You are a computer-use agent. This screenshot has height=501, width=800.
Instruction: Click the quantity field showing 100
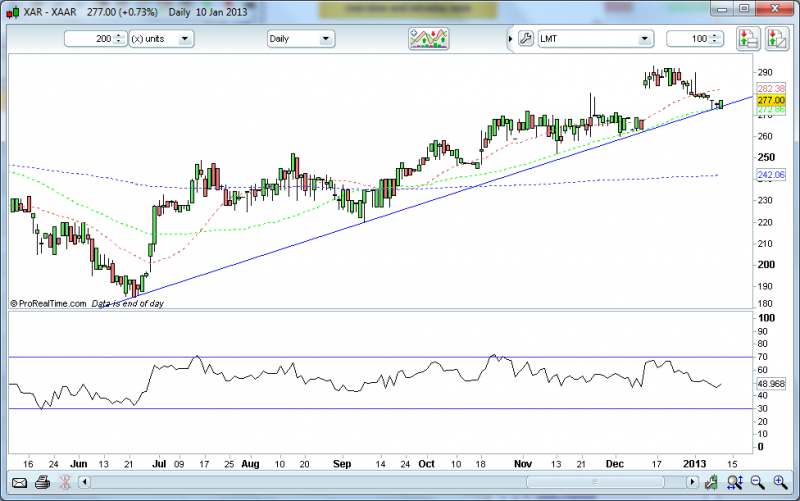[x=692, y=39]
